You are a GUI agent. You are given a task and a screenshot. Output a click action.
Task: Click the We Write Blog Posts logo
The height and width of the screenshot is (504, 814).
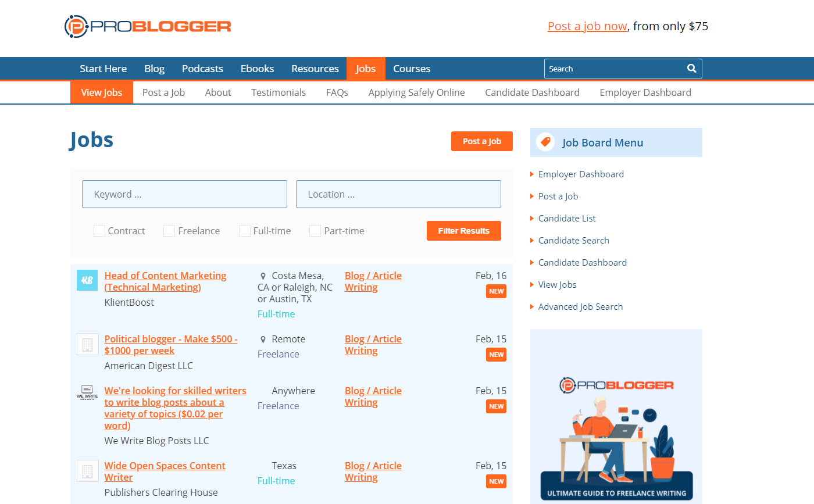88,392
